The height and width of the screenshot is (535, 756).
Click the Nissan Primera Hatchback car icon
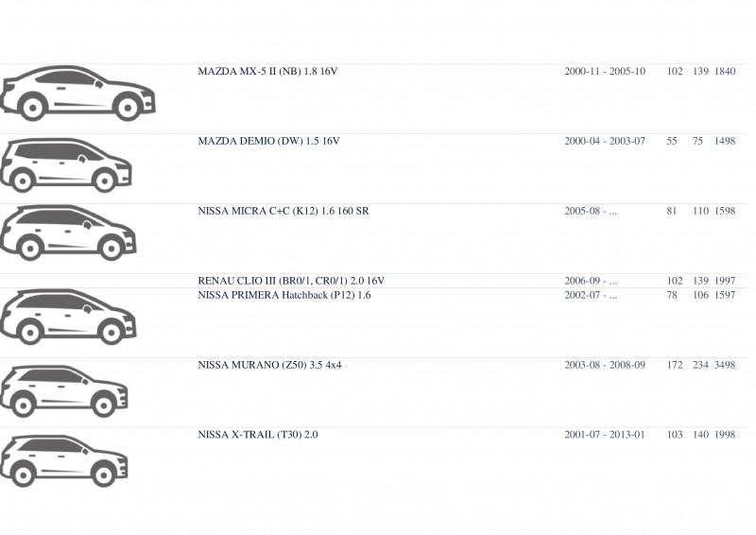pos(68,317)
